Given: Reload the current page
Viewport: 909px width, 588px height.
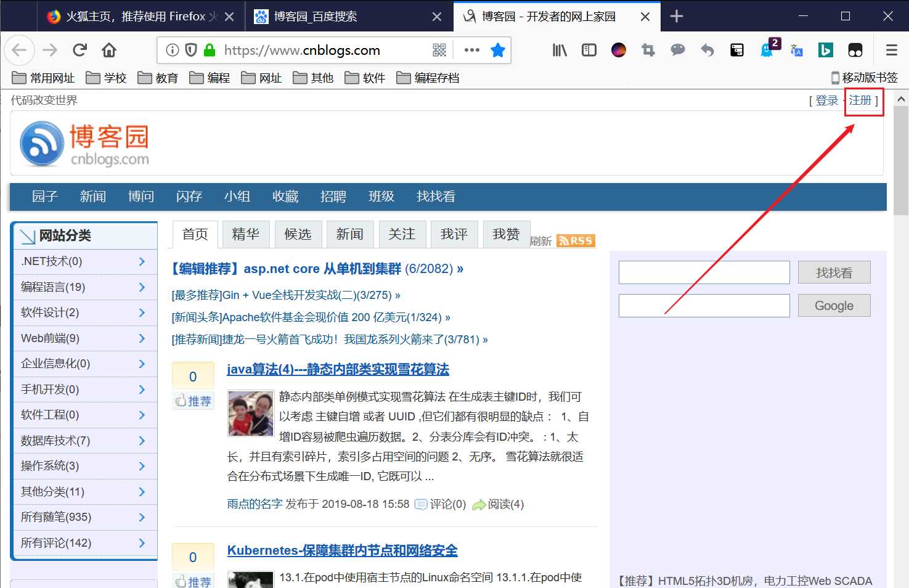Looking at the screenshot, I should tap(79, 50).
